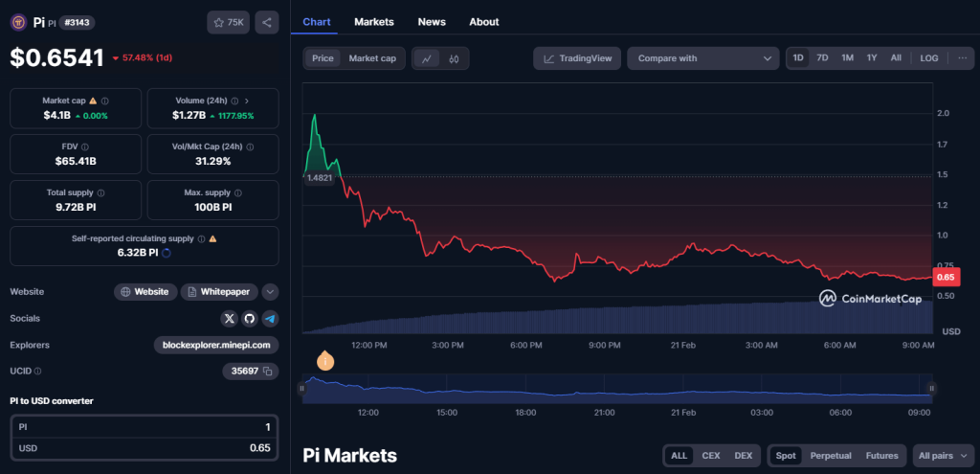Set chart range to 1D
Screen dimensions: 980x474
[x=798, y=58]
